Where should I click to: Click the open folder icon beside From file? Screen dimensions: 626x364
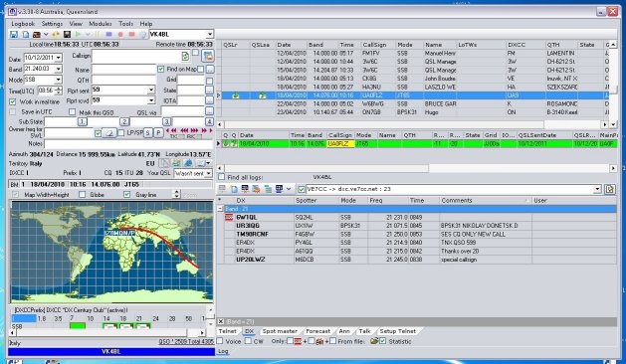[x=373, y=341]
